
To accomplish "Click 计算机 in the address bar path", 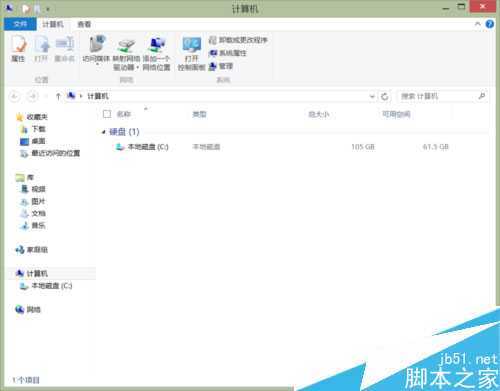I will [98, 96].
